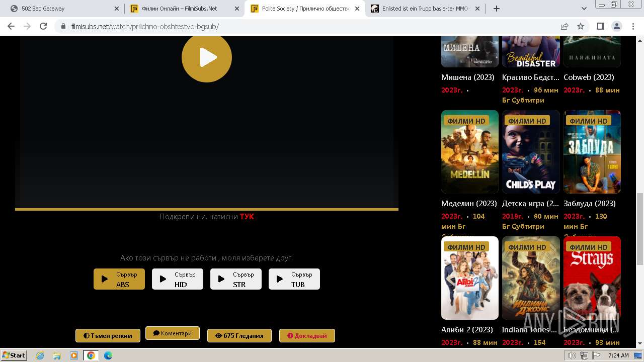Open the Strays movie poster
644x362 pixels.
point(592,278)
